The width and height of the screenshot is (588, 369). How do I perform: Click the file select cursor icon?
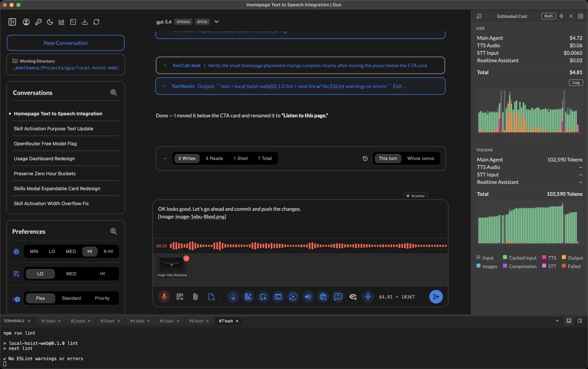tap(211, 297)
